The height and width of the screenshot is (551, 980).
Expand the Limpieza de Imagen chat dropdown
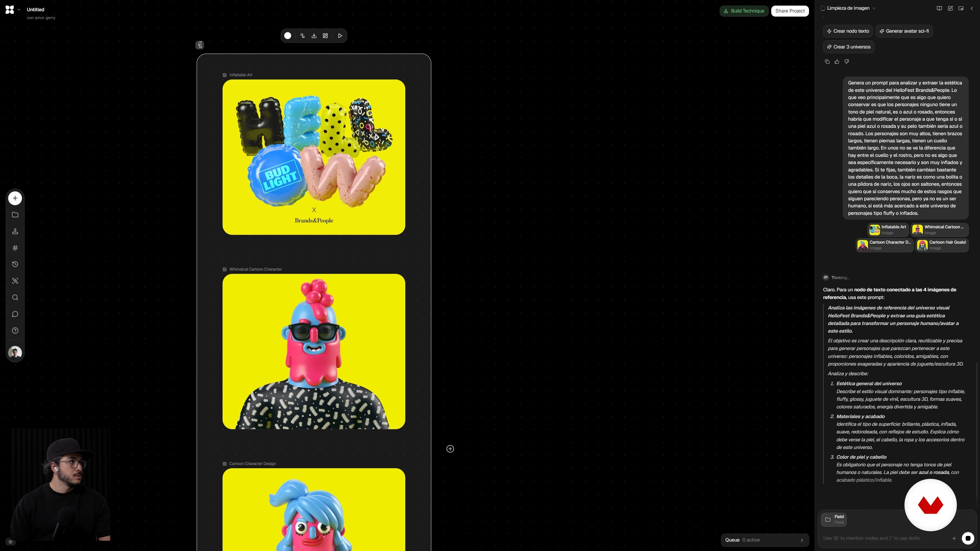point(874,8)
